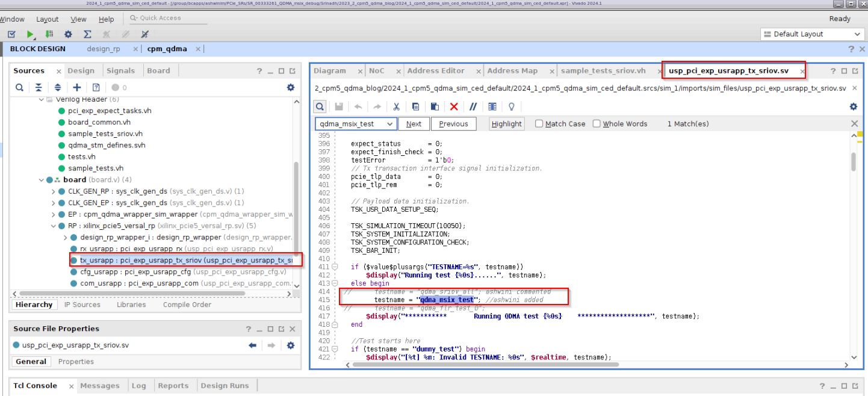The height and width of the screenshot is (396, 868).
Task: Enable the Match Case search option
Action: pos(539,123)
